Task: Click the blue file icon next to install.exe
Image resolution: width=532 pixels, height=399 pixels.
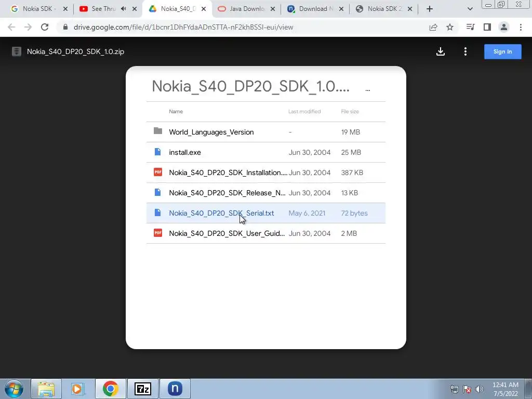Action: [x=158, y=152]
